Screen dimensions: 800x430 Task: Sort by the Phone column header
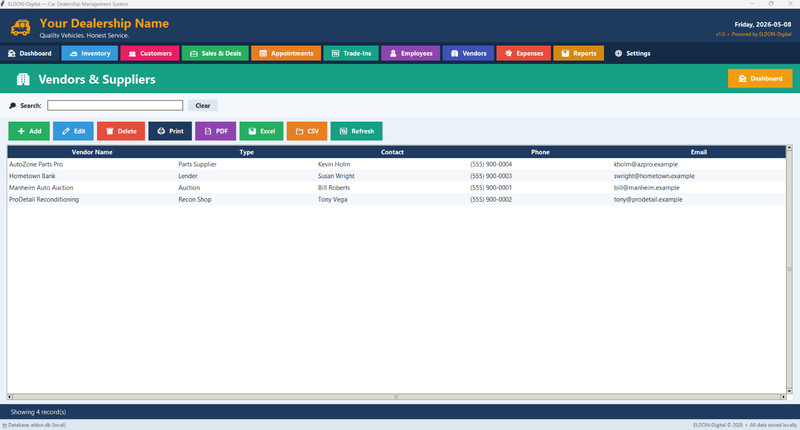click(540, 152)
